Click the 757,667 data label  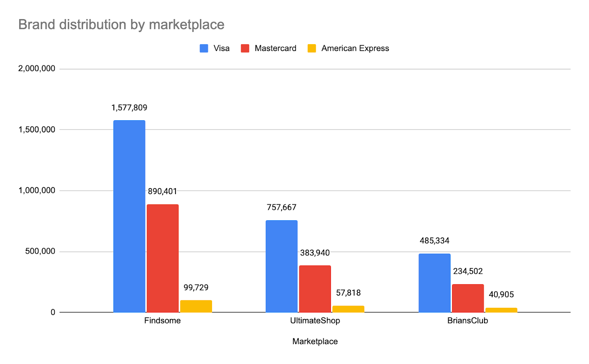tap(282, 207)
